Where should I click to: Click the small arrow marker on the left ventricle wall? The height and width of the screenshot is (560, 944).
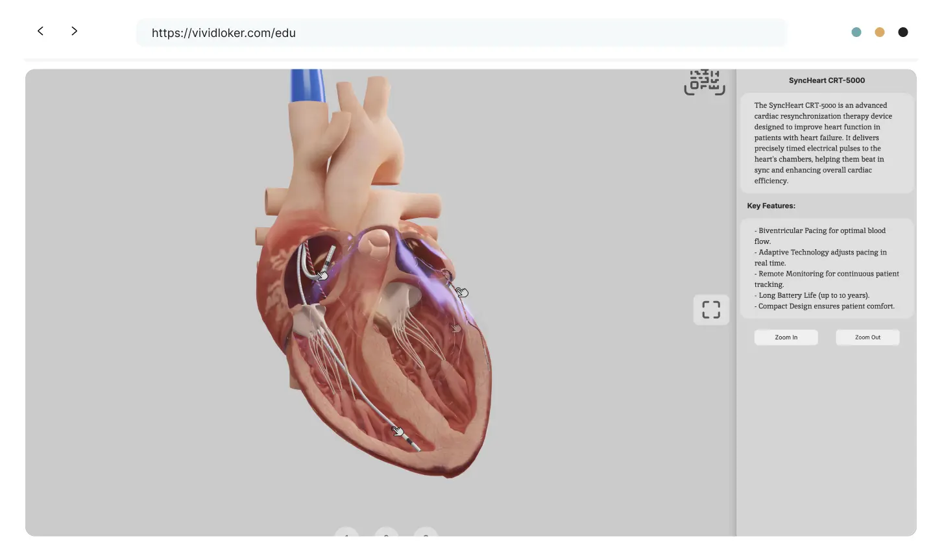point(456,328)
